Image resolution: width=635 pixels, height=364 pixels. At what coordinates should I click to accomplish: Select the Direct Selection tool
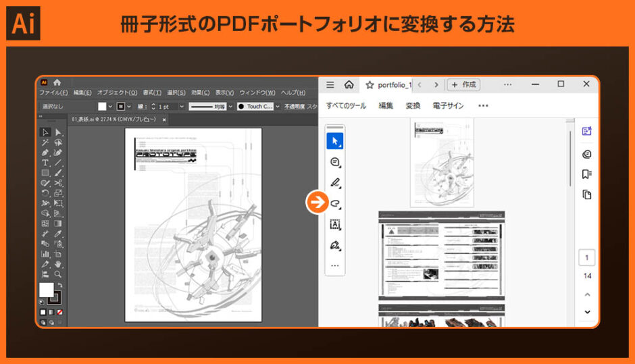58,132
